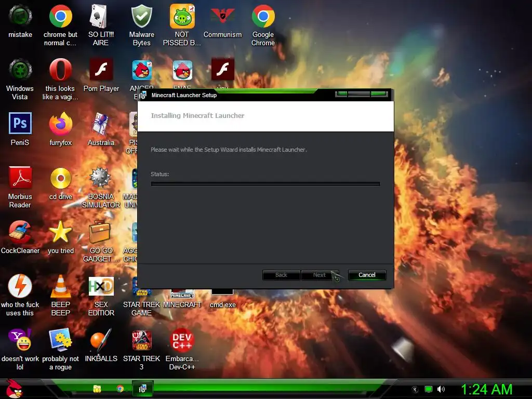Open the PeniS Photoshop icon
532x399 pixels.
click(x=20, y=129)
